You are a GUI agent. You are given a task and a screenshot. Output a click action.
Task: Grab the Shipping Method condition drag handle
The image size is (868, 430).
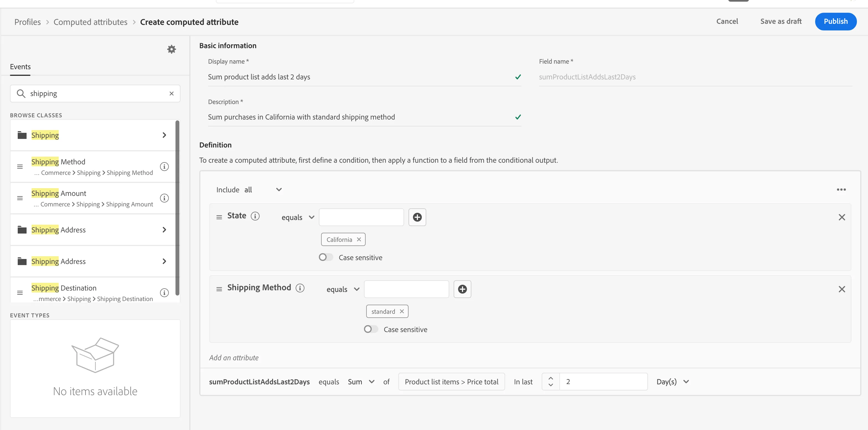(x=219, y=289)
